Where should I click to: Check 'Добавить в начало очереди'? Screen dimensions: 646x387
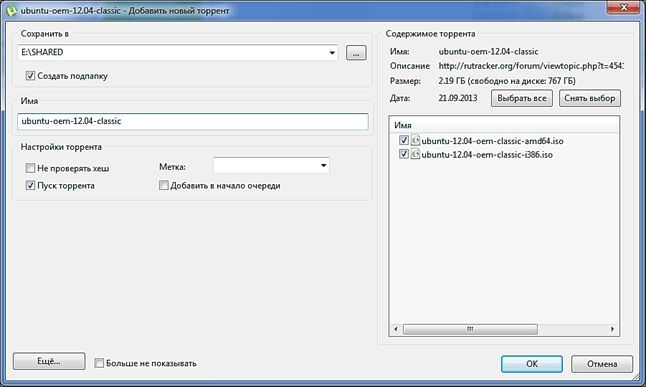pyautogui.click(x=164, y=185)
